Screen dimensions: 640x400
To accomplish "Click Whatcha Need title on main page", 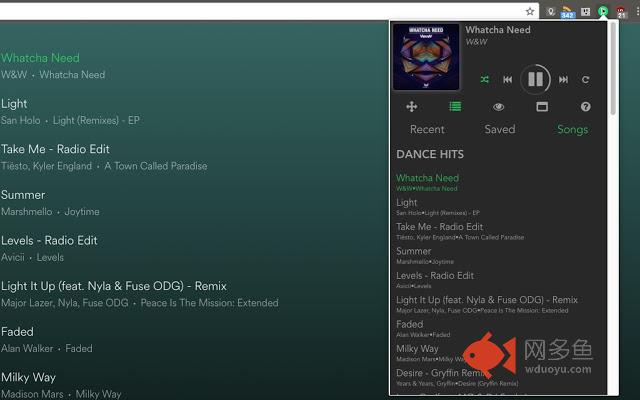I will [x=40, y=58].
